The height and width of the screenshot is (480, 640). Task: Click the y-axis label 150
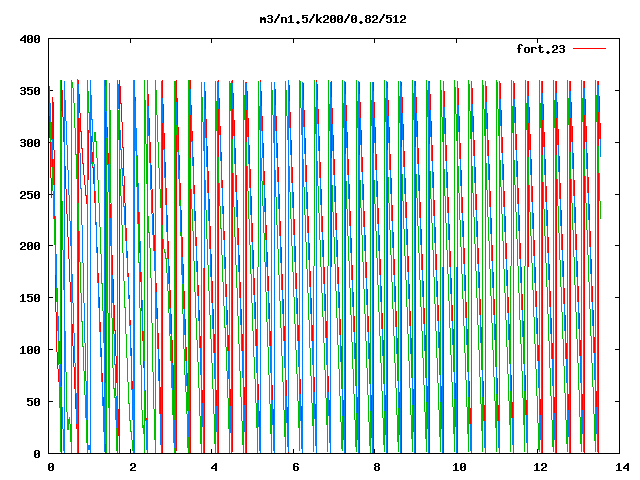pyautogui.click(x=30, y=298)
